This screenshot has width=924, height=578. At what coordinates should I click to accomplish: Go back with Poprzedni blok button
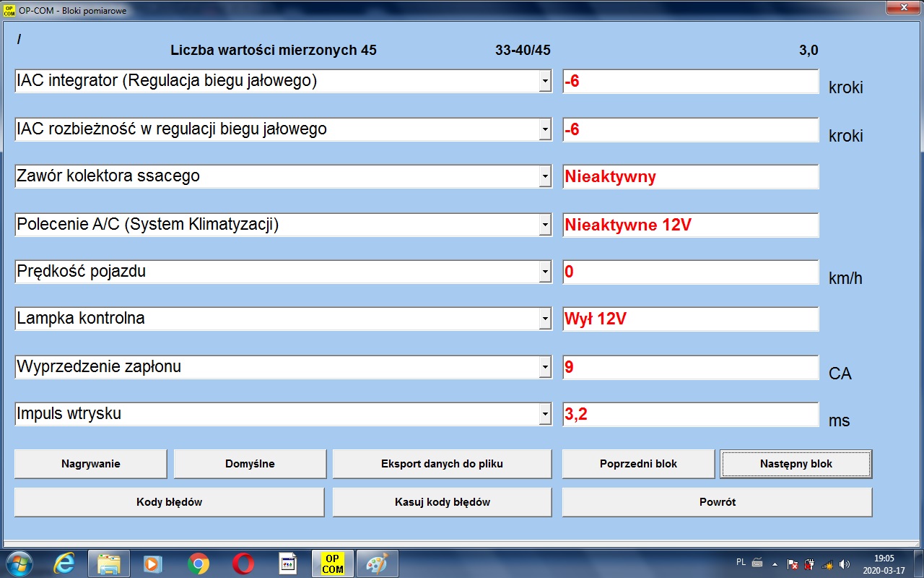click(x=638, y=464)
